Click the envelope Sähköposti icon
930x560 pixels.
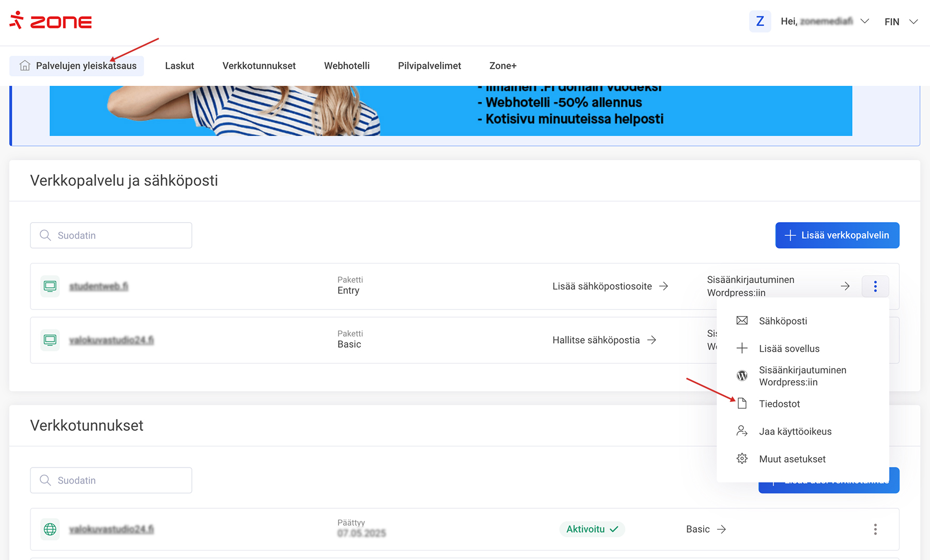(742, 321)
